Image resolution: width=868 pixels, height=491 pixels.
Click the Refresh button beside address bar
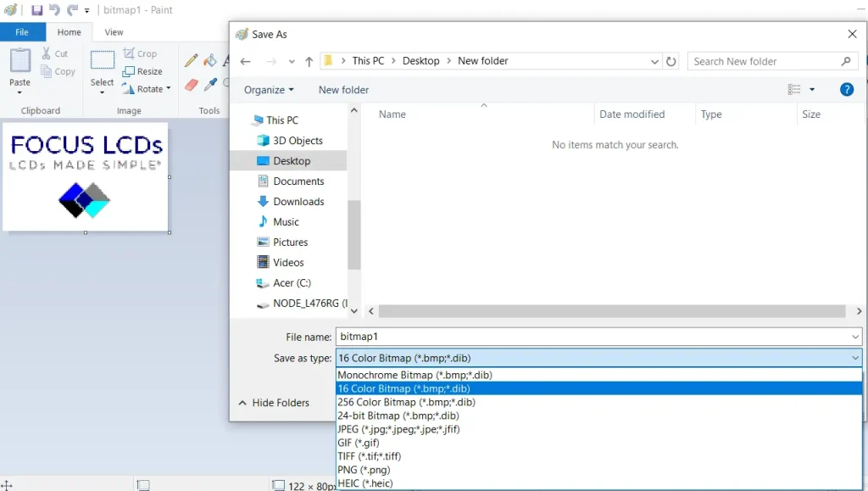(x=671, y=61)
